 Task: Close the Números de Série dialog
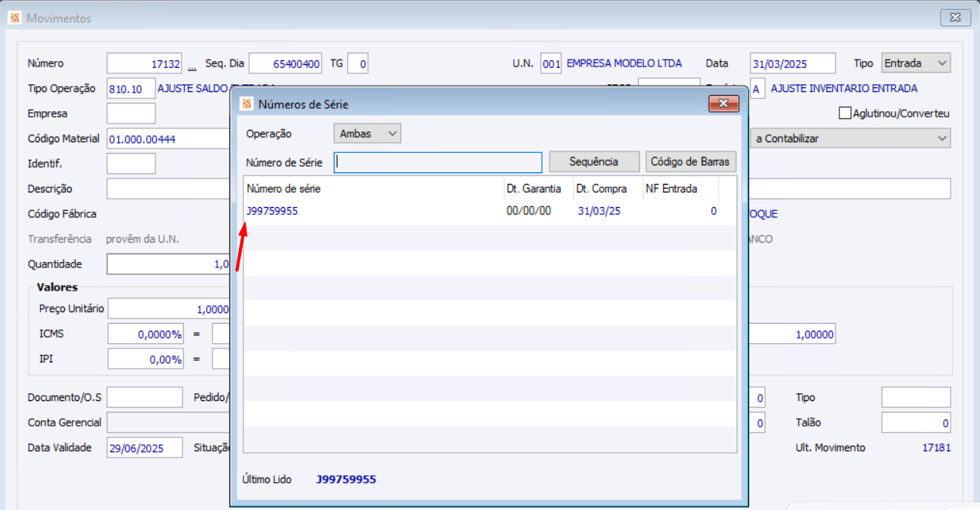[724, 104]
